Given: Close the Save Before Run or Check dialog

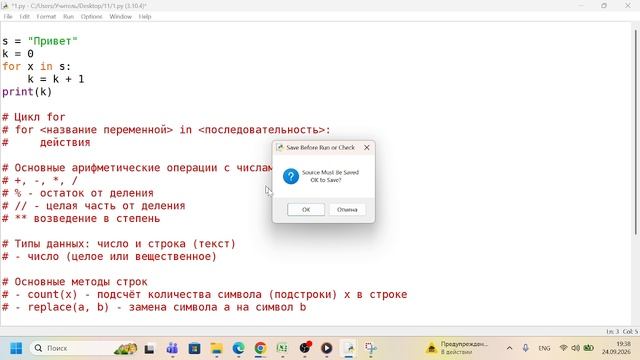Looking at the screenshot, I should point(367,147).
